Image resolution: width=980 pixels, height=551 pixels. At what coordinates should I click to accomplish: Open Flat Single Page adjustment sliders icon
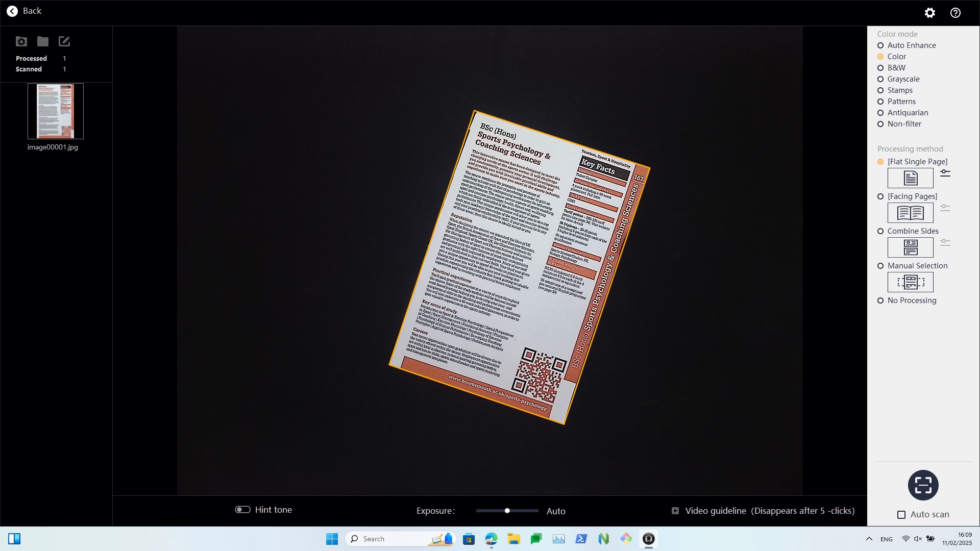945,173
